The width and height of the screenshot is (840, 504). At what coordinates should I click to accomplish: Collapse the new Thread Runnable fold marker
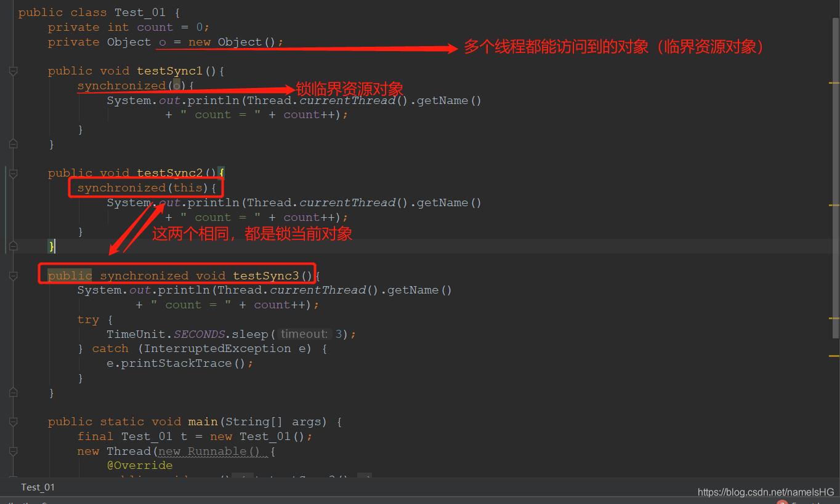[x=13, y=452]
